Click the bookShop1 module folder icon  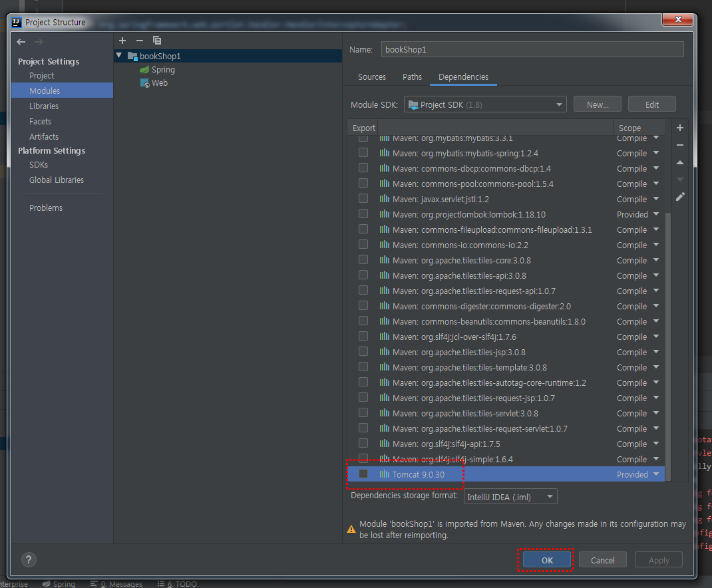click(x=132, y=56)
